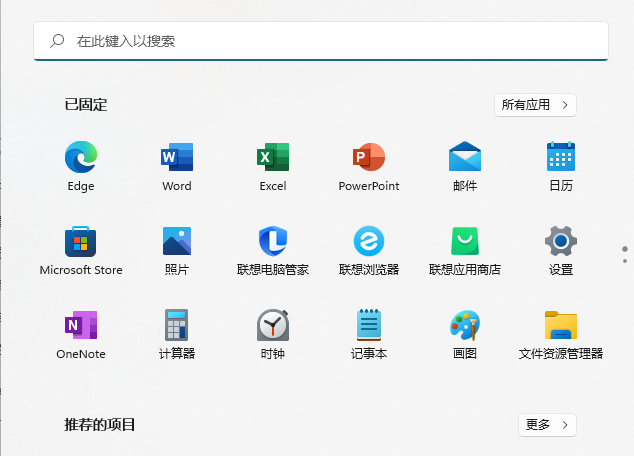Go to next pinned page dot
Image resolution: width=634 pixels, height=456 pixels.
tap(625, 261)
